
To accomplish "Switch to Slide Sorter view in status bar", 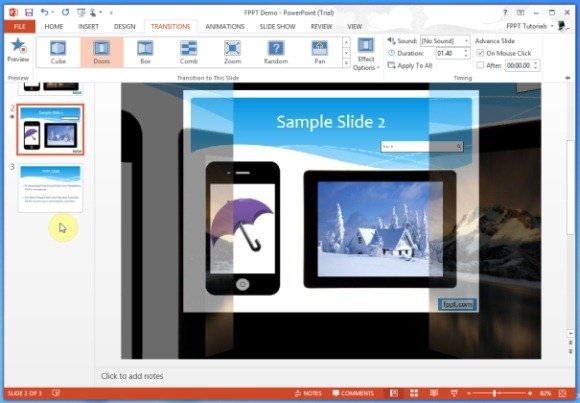I will click(x=414, y=393).
